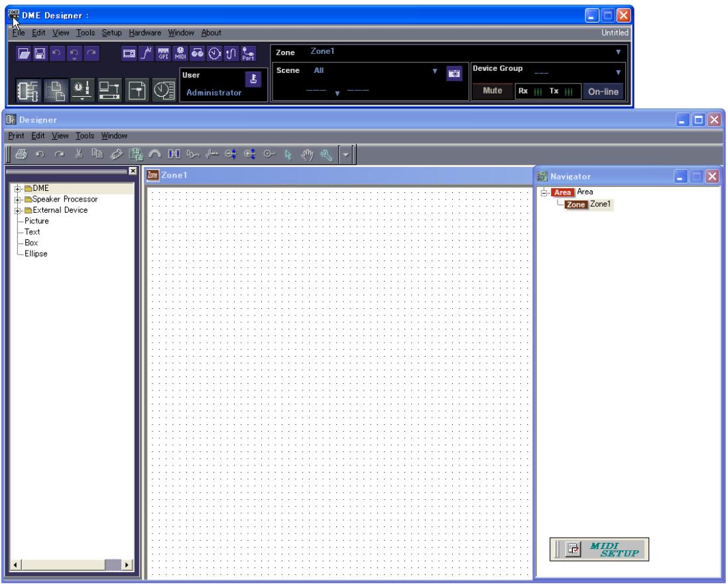728x586 pixels.
Task: Open Designer toolbar options dropdown arrow
Action: tap(345, 154)
